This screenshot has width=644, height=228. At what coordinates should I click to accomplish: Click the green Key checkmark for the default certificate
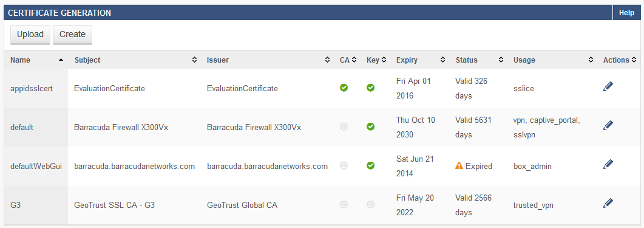[x=370, y=126]
